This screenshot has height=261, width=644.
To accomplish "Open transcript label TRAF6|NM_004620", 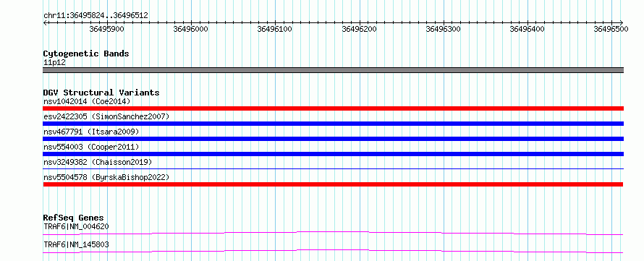I will click(x=76, y=226).
